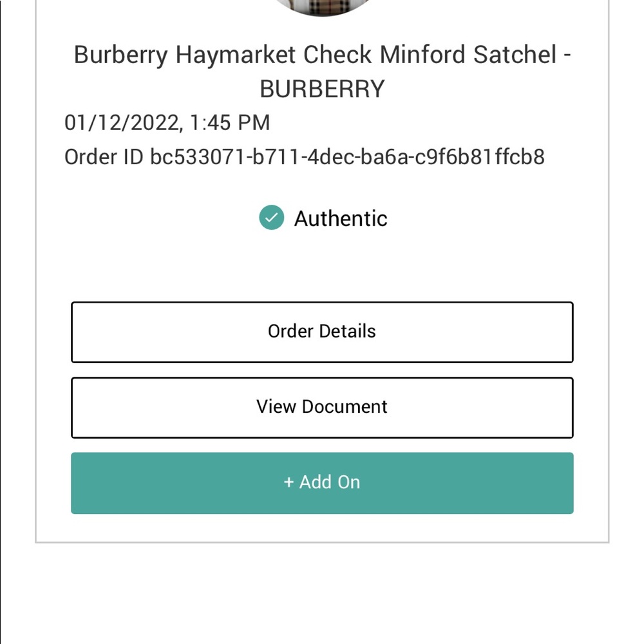Viewport: 644px width, 644px height.
Task: Tap the 1:45 PM timestamp
Action: 230,123
